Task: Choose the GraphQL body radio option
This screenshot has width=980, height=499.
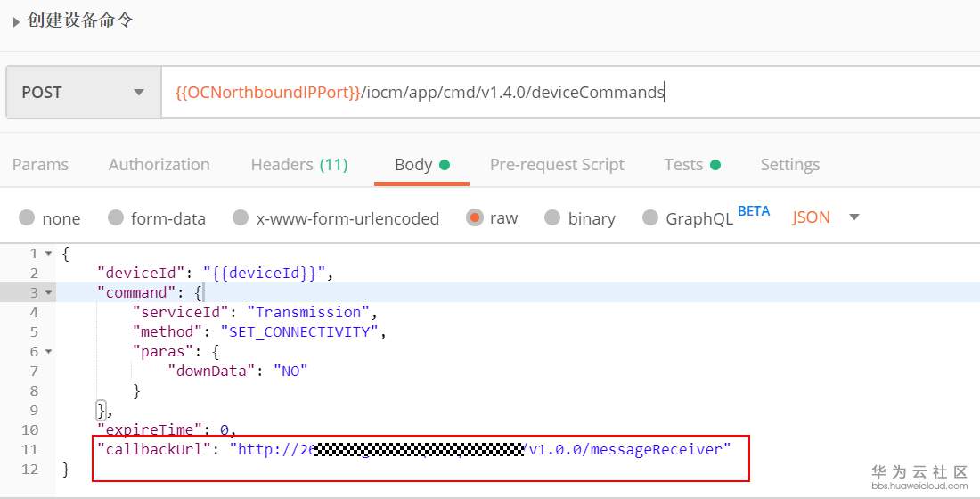Action: pos(650,217)
